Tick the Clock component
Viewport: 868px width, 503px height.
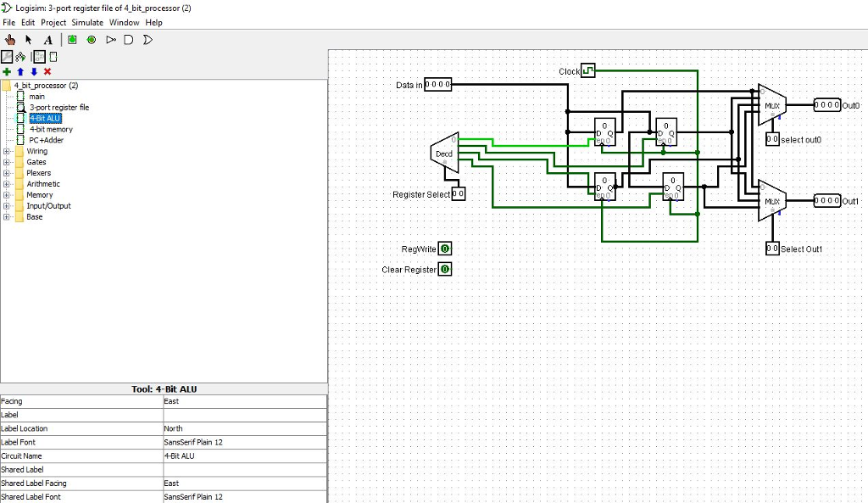click(x=588, y=70)
